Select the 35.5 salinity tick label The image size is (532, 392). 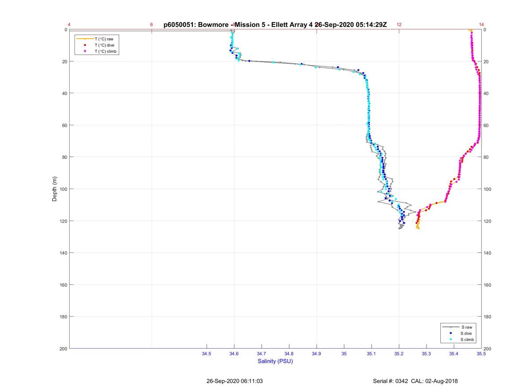pyautogui.click(x=481, y=354)
